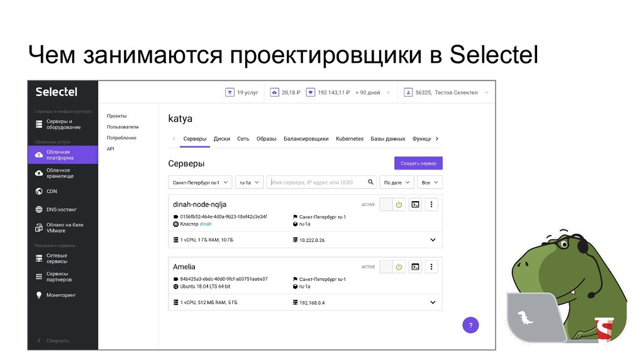Open account menu chevron for Тестов Селектел
644x362 pixels.
coord(486,93)
